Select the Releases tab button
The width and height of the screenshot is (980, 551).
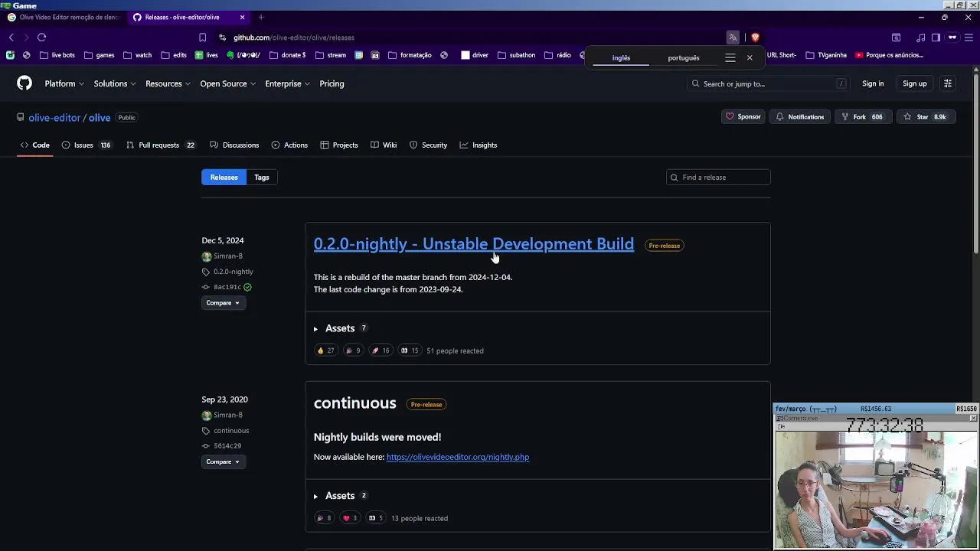tap(224, 178)
